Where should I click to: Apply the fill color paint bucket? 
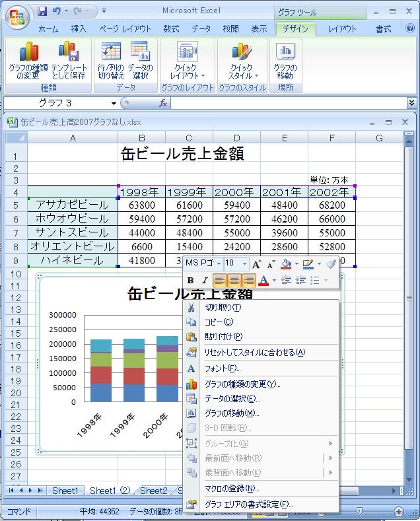pos(287,264)
